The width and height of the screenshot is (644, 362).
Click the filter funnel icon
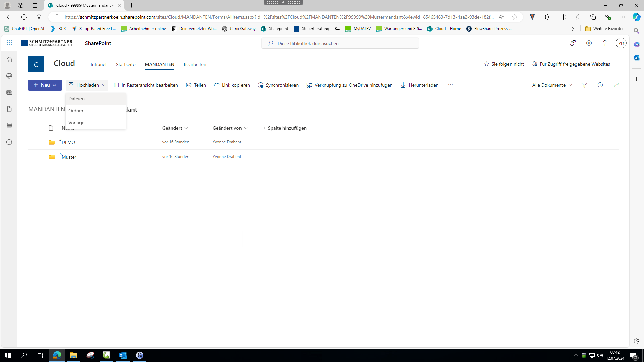pyautogui.click(x=584, y=85)
